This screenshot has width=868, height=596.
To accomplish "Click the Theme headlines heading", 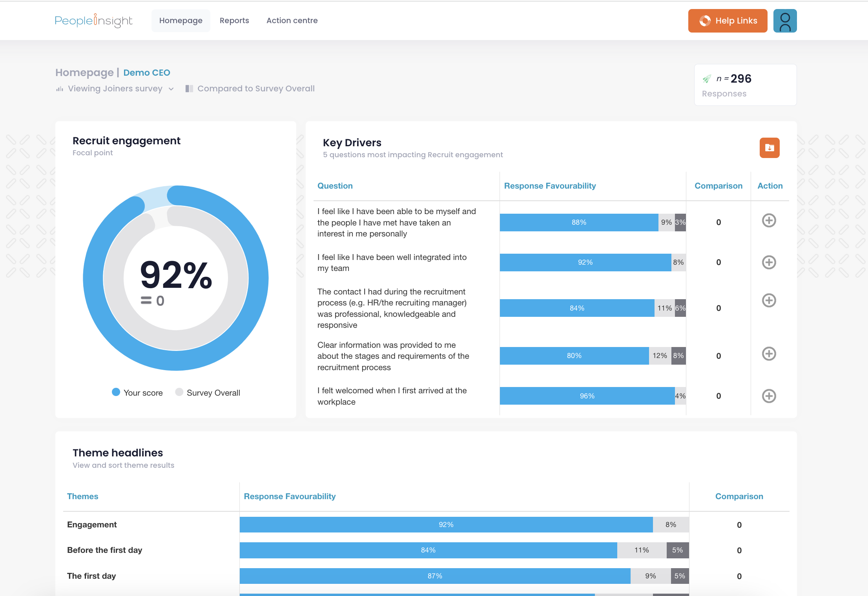I will click(x=118, y=453).
